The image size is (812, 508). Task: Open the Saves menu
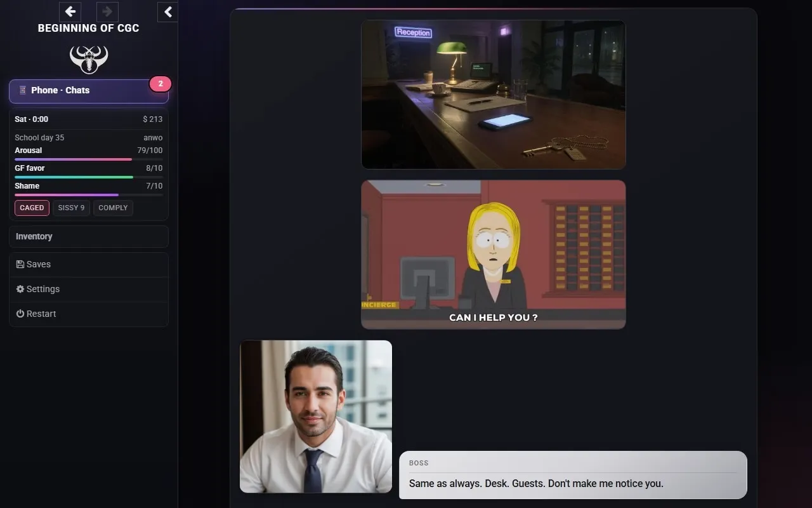point(89,264)
